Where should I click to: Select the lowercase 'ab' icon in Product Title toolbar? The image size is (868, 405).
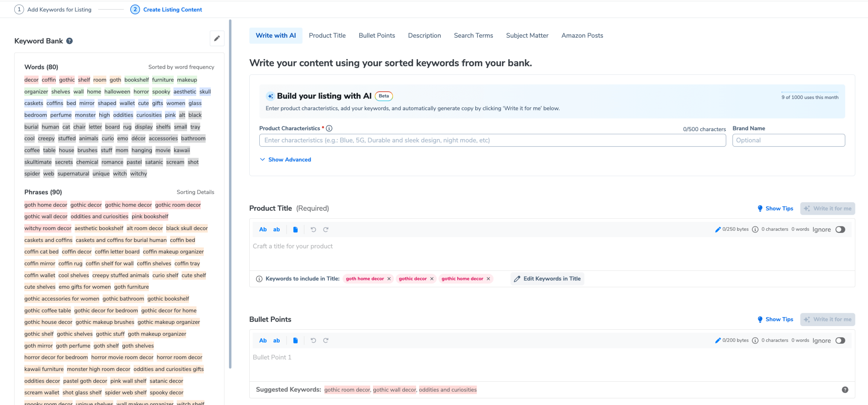click(x=277, y=229)
